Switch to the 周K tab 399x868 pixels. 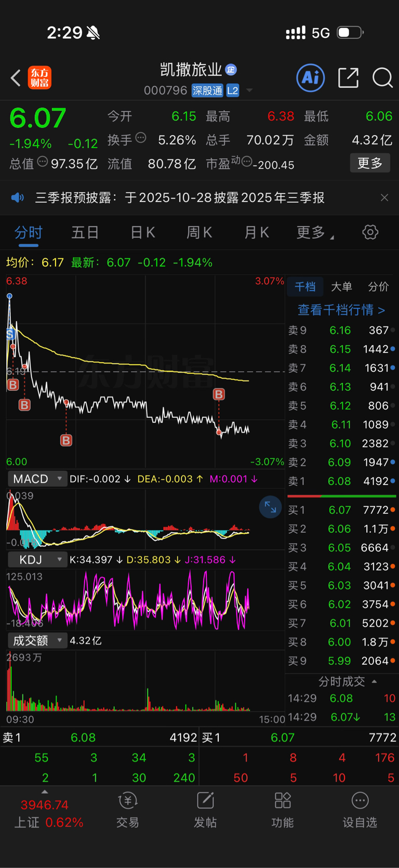point(199,232)
